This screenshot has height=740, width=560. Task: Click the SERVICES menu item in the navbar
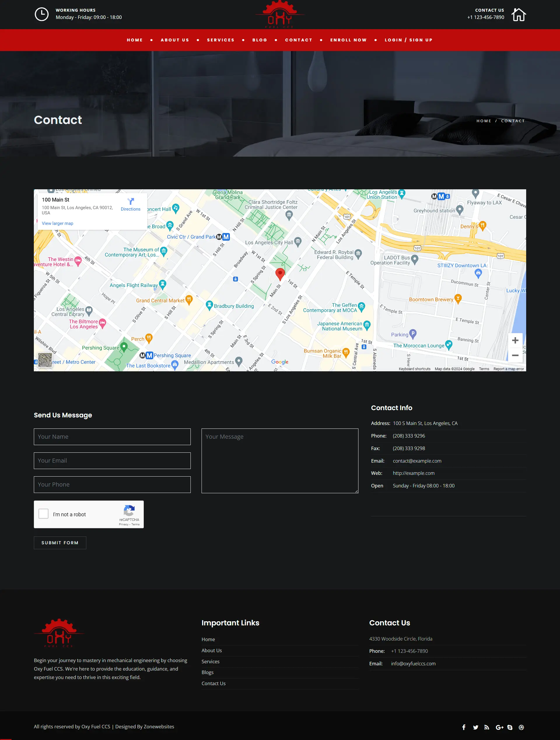(220, 40)
